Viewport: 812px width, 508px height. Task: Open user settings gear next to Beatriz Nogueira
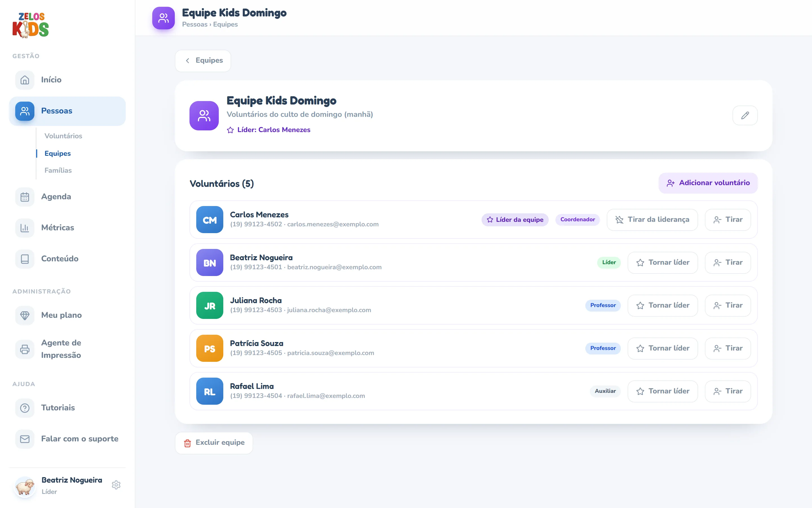[116, 485]
